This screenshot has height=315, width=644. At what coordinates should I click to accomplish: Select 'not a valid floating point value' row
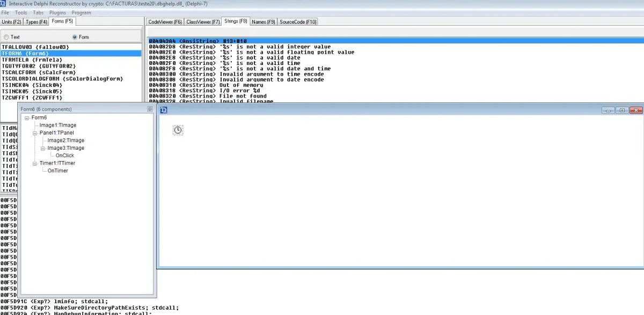(396, 52)
